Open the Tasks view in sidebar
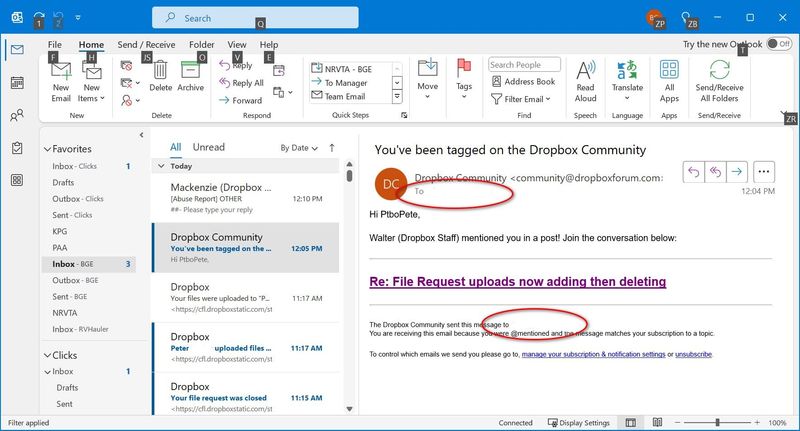Image resolution: width=800 pixels, height=431 pixels. (17, 148)
